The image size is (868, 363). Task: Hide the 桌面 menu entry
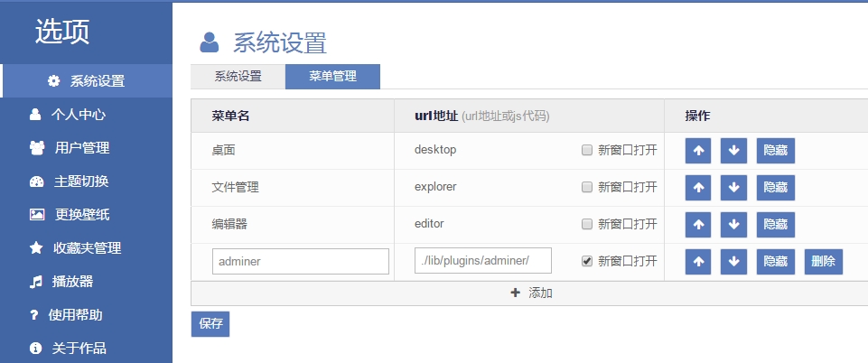click(x=776, y=151)
